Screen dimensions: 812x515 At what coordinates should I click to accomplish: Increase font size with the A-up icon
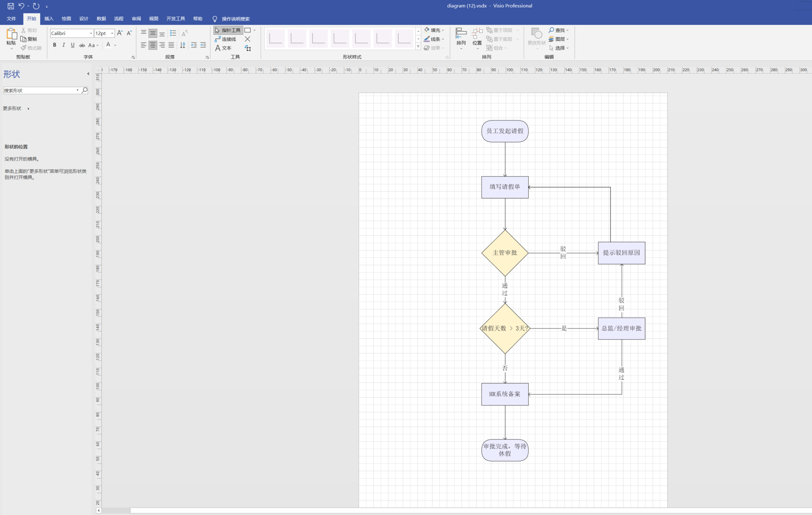coord(120,33)
